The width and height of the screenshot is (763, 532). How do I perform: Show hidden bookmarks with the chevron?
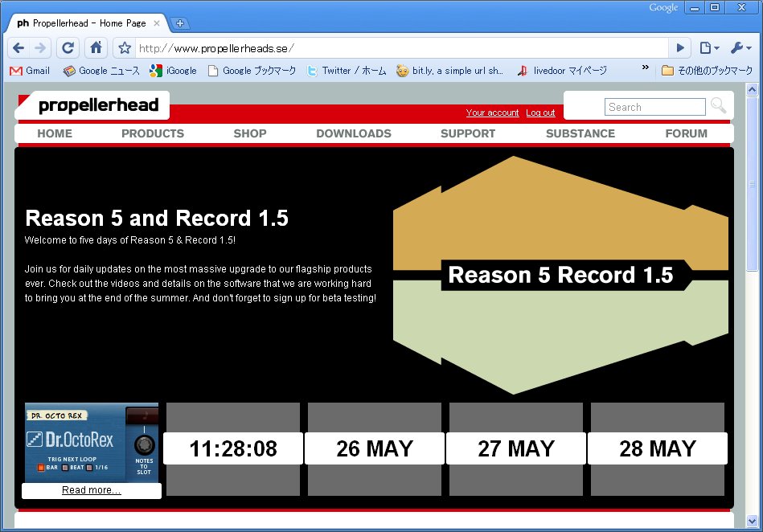[x=646, y=68]
